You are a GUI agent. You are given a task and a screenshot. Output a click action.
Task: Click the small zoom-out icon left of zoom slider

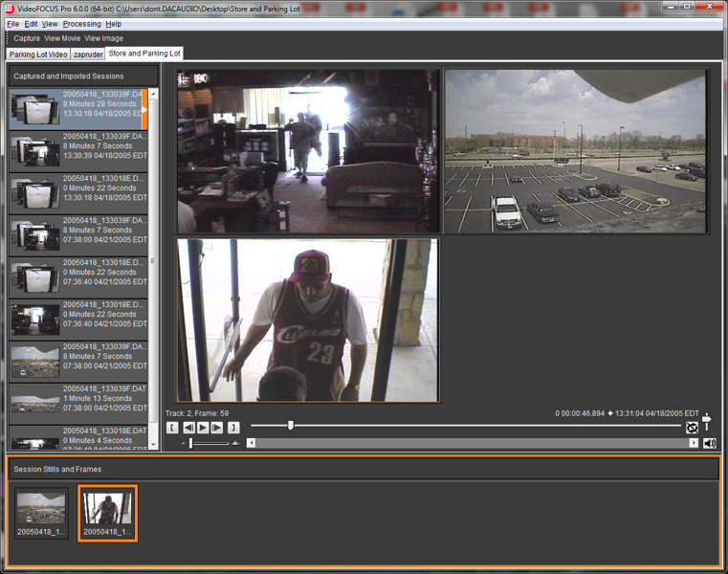click(x=184, y=444)
